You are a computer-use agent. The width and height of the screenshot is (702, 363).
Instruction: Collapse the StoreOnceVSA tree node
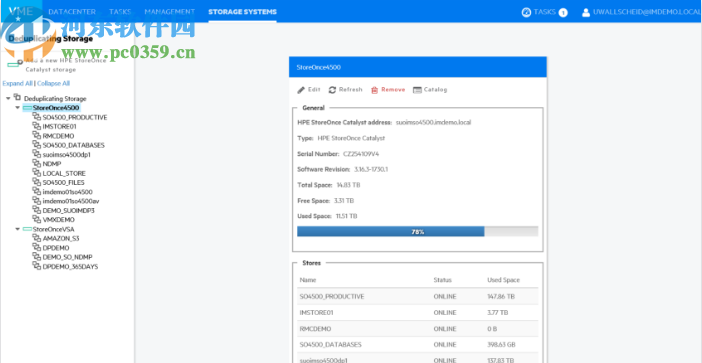pos(17,229)
